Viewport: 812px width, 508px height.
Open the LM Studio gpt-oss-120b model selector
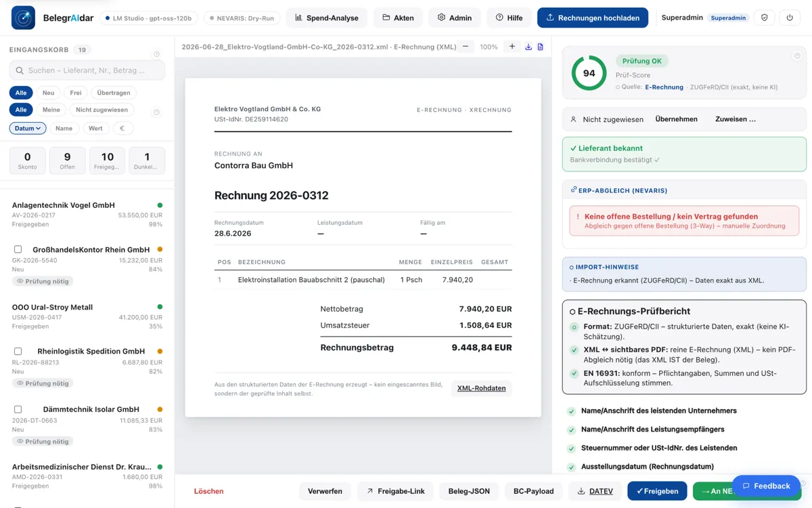(149, 18)
